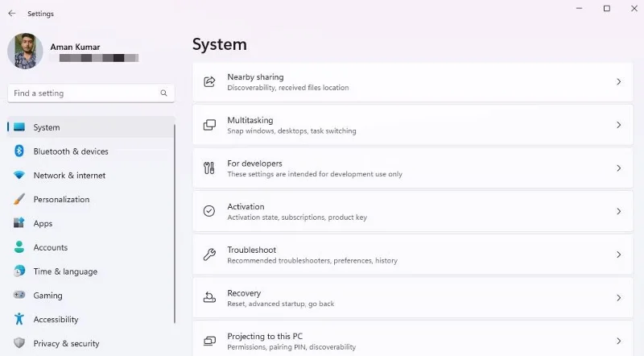Click the back arrow in Settings title bar
Viewport: 644px width, 356px height.
tap(12, 13)
